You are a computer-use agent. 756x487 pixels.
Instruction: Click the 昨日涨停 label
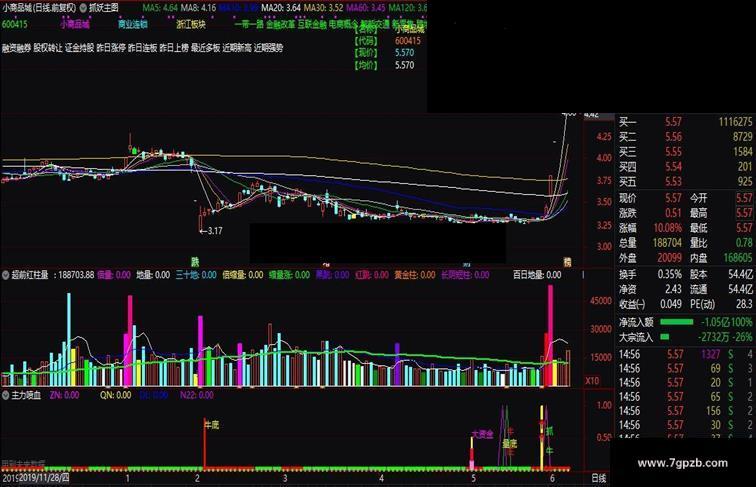click(x=111, y=48)
